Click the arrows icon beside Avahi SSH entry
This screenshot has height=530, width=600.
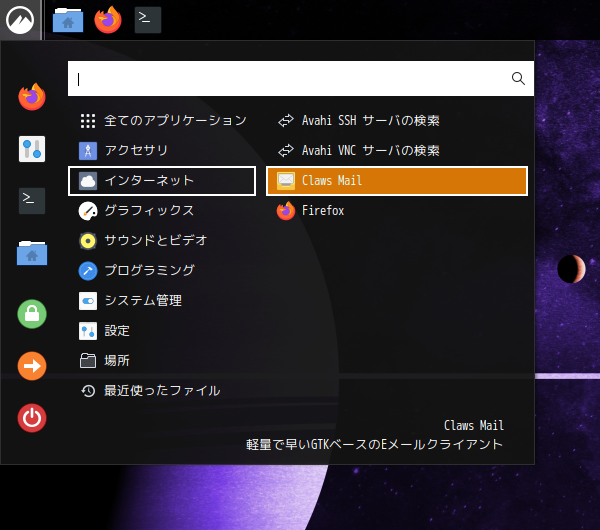[286, 121]
